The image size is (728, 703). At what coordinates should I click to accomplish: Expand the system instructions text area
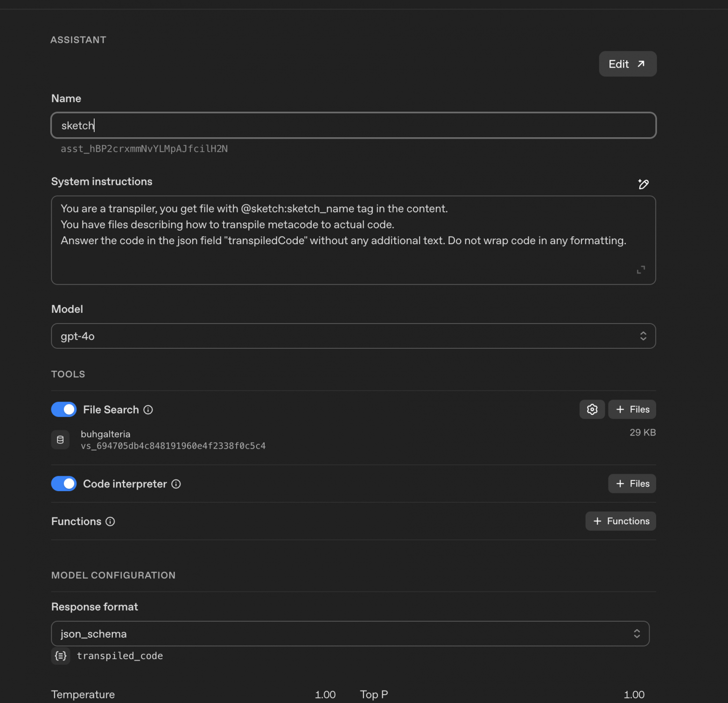pos(641,270)
